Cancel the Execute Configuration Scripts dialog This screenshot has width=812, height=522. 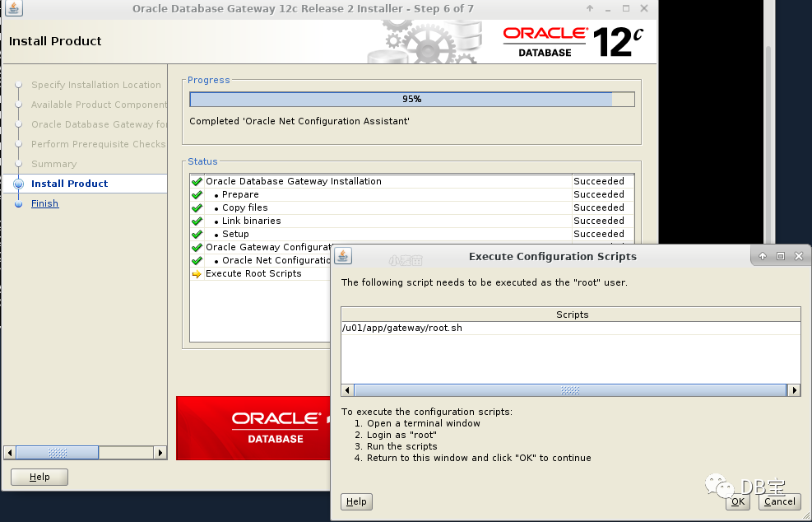pyautogui.click(x=778, y=501)
